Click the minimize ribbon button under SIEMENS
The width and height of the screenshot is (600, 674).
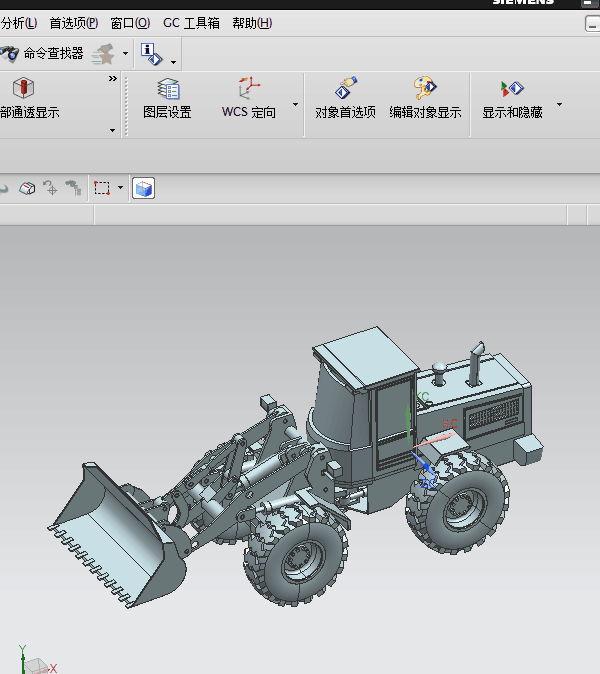tap(592, 24)
